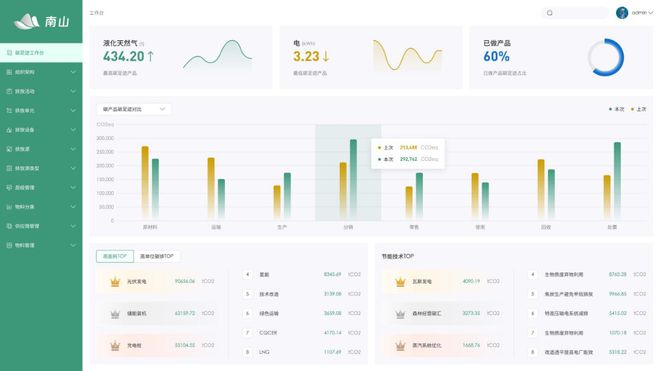
Task: Switch to the 高单位碳排TOP tab
Action: [157, 256]
